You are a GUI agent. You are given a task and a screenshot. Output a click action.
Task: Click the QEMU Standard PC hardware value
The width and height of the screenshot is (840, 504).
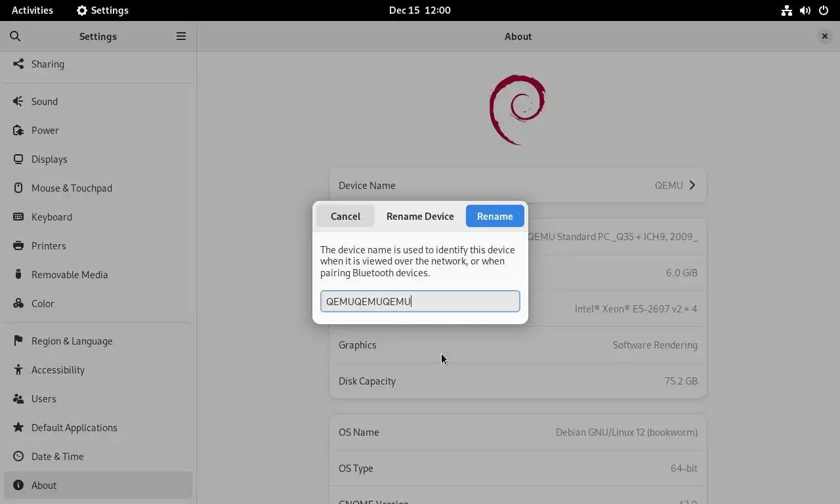pyautogui.click(x=613, y=236)
